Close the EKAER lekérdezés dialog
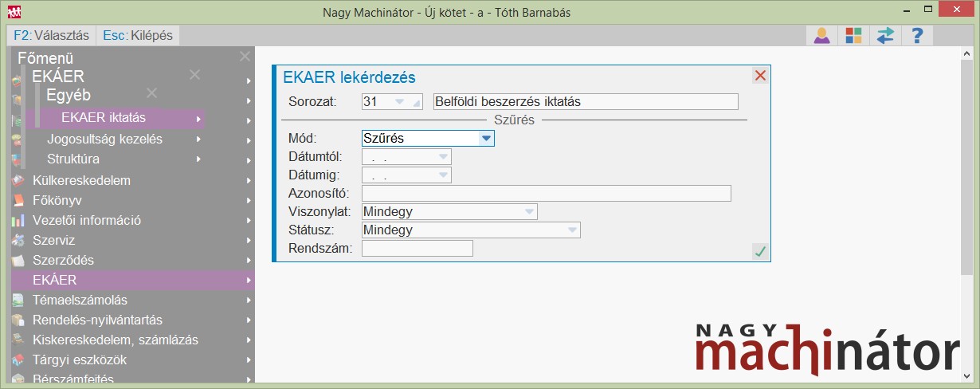980x389 pixels. 760,75
